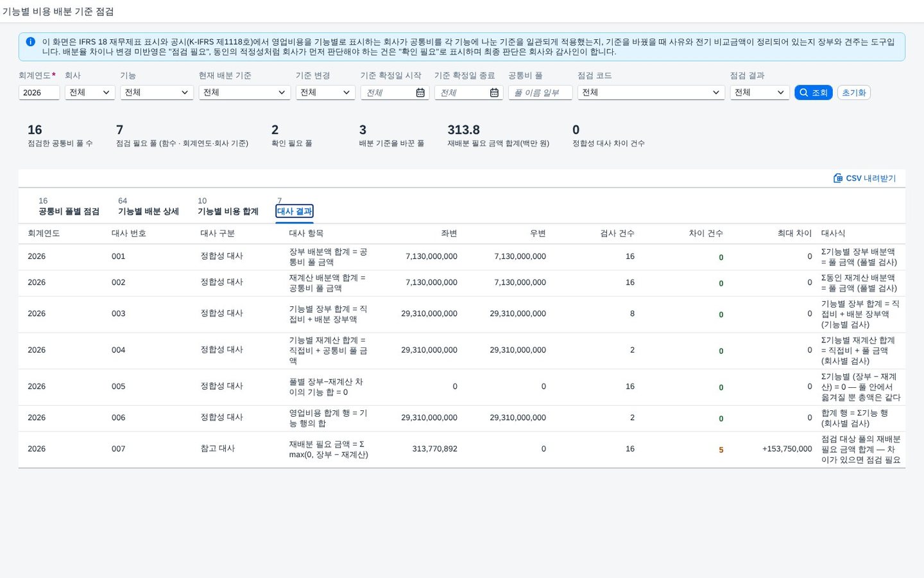Click the 초기화 reset button

coord(853,92)
